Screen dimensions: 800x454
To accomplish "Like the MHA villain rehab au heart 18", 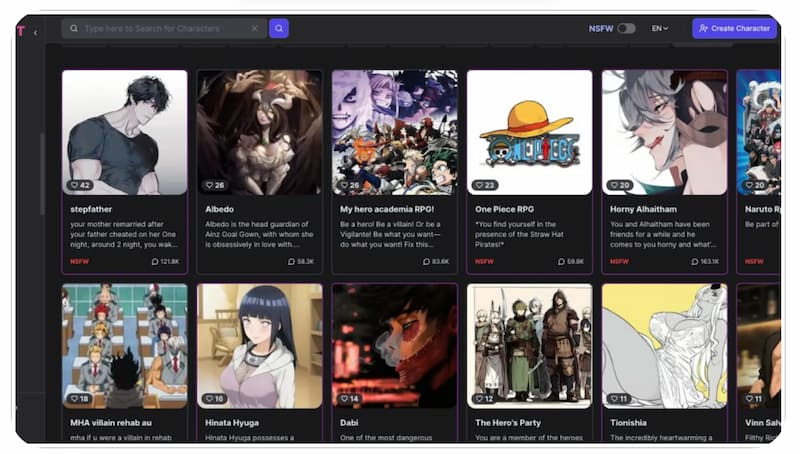I will click(80, 399).
